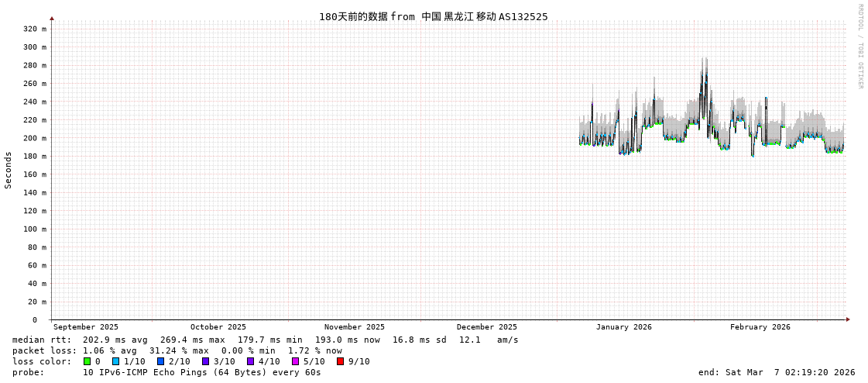The height and width of the screenshot is (383, 868).
Task: Click the green 0 loss color swatch
Action: coord(87,361)
